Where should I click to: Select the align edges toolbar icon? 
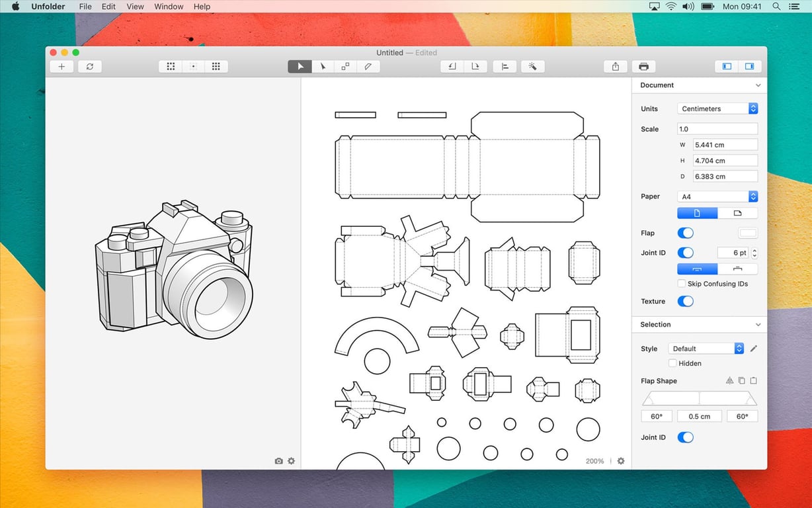coord(505,66)
